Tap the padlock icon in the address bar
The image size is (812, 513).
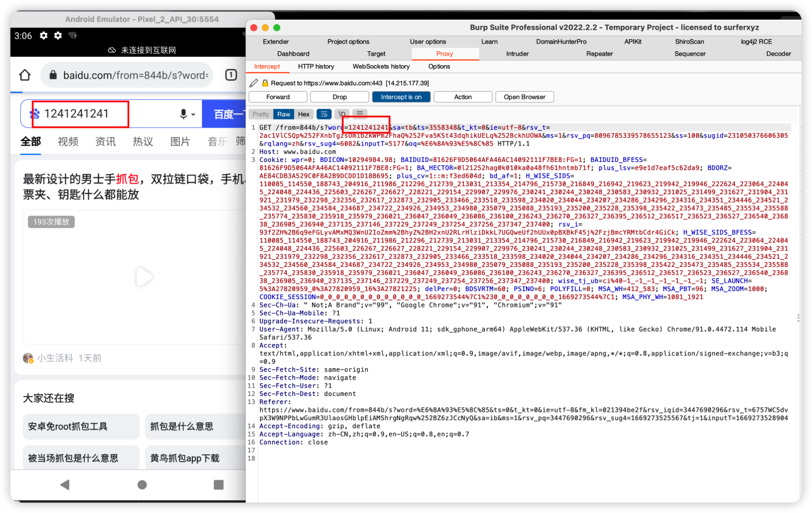coord(53,75)
